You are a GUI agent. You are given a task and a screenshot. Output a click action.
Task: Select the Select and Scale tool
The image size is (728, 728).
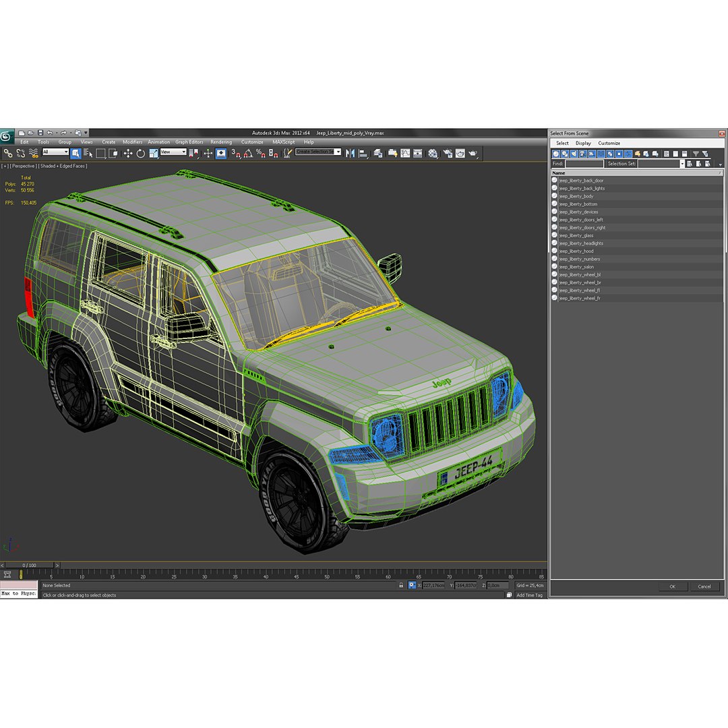click(153, 153)
